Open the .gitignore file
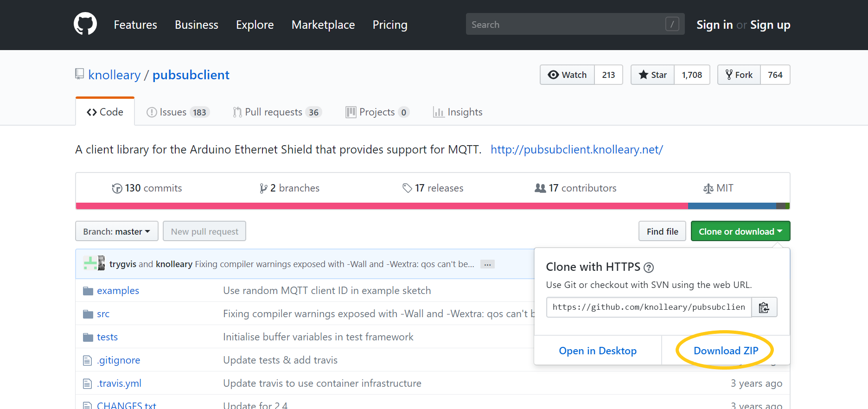 pos(119,360)
